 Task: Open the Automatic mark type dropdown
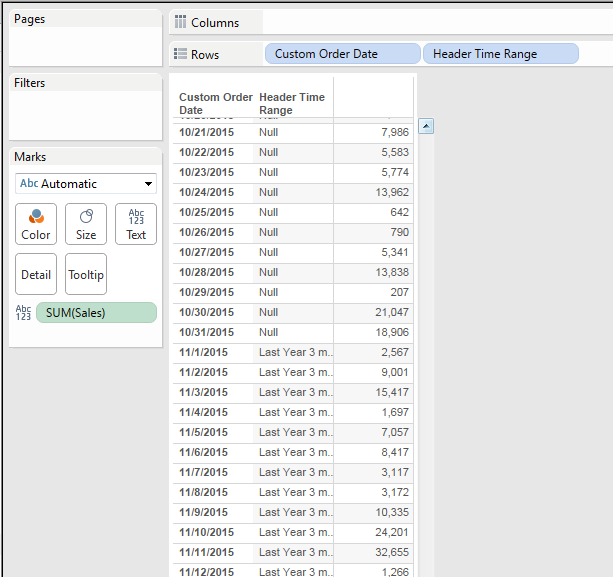click(x=86, y=184)
